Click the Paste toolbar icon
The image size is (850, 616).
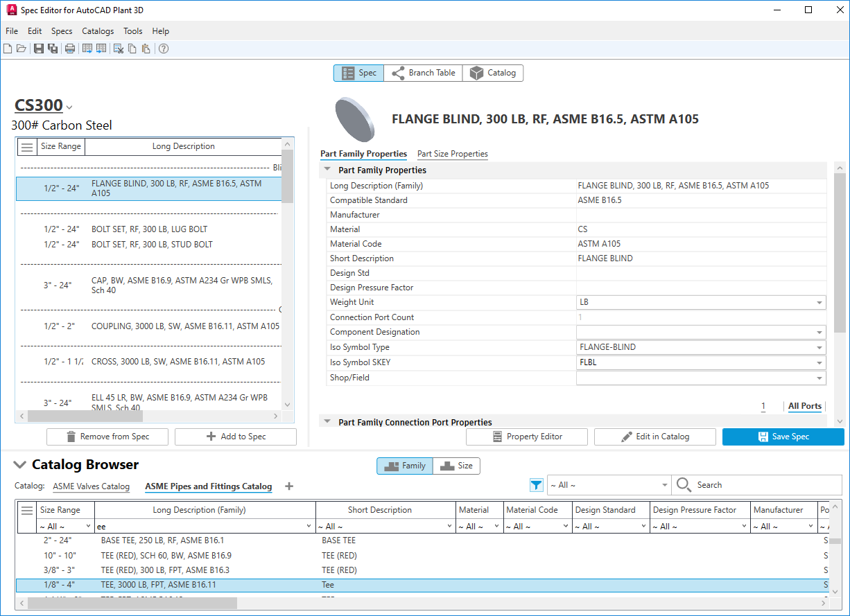(x=146, y=49)
